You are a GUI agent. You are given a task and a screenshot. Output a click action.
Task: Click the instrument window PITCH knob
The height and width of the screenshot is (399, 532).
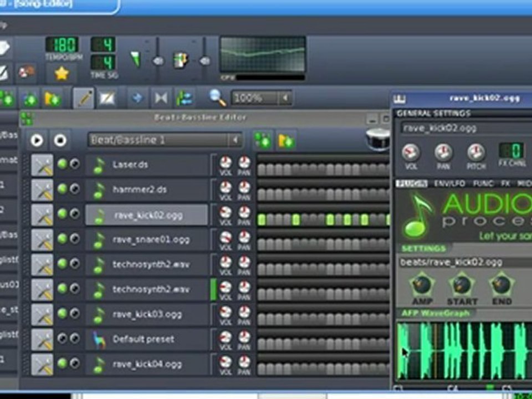[476, 152]
